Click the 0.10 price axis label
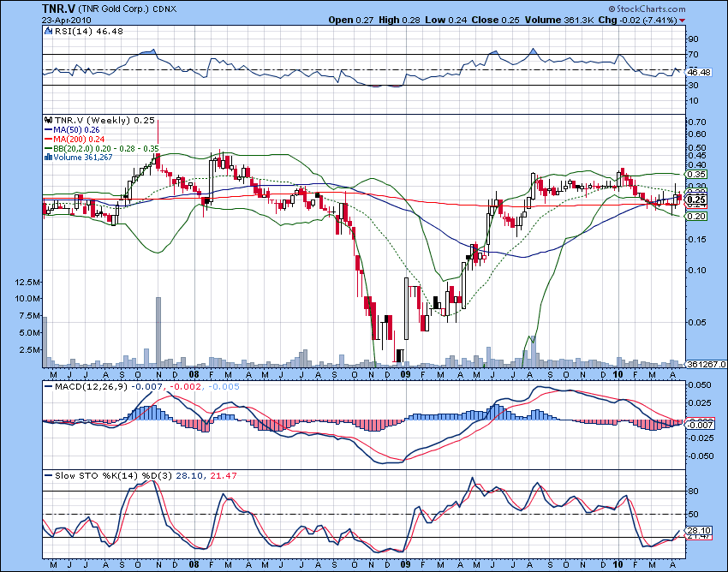The height and width of the screenshot is (572, 728). (696, 271)
